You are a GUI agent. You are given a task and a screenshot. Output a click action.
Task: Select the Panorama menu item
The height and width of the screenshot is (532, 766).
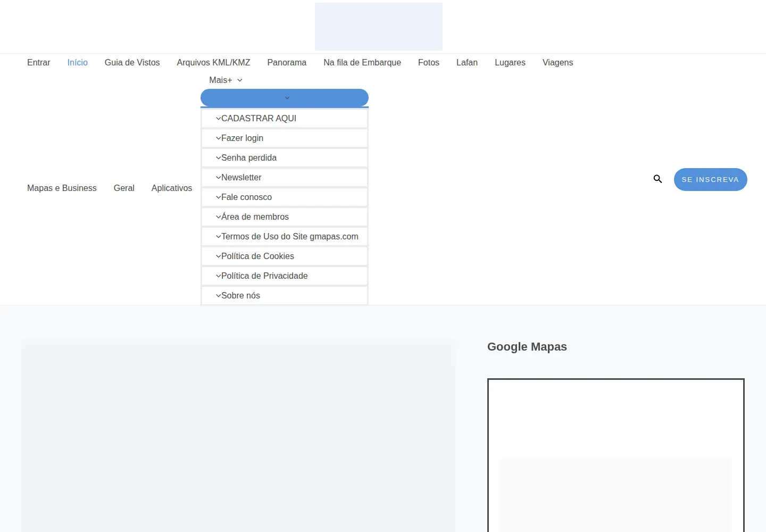(x=287, y=63)
